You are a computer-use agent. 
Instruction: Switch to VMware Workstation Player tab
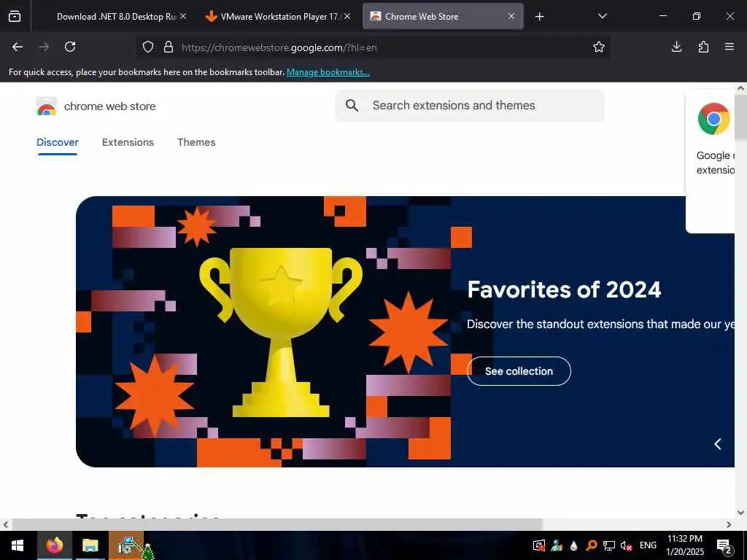coord(278,17)
